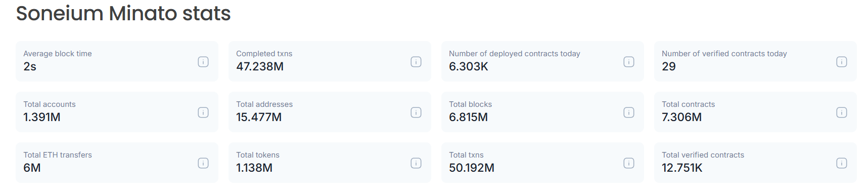Click Total txns info icon
The image size is (868, 193).
click(629, 163)
